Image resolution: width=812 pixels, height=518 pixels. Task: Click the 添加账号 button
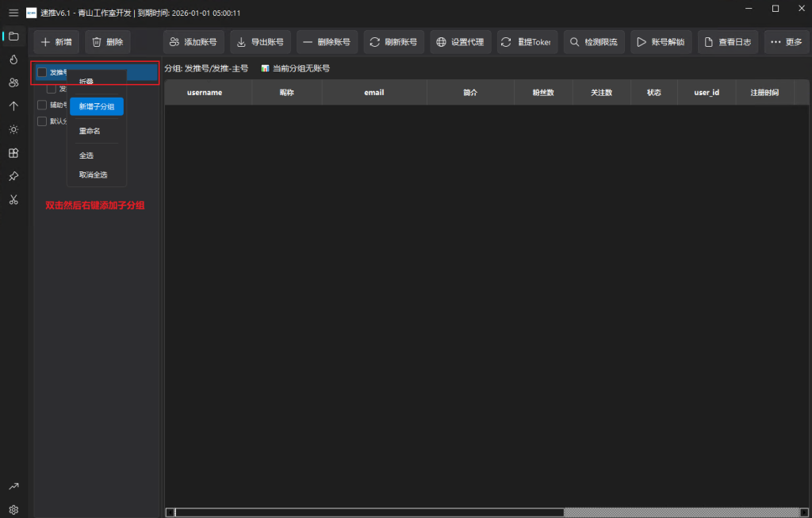click(193, 42)
